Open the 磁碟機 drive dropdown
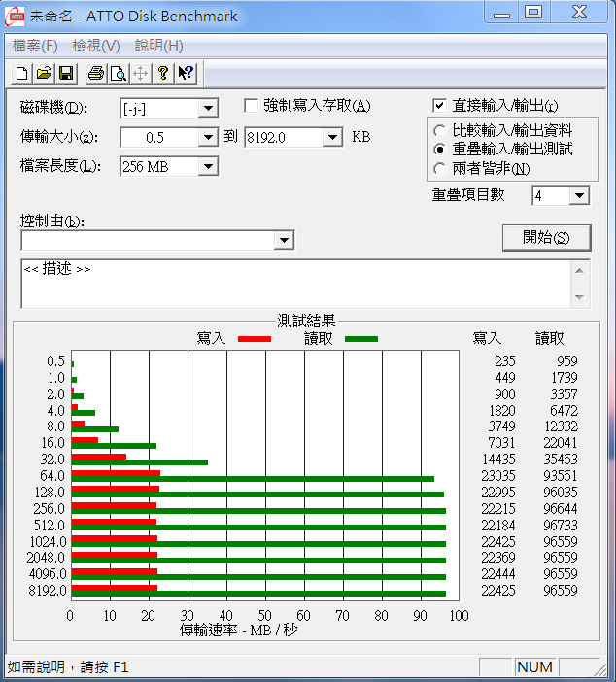The height and width of the screenshot is (682, 616). coord(208,108)
